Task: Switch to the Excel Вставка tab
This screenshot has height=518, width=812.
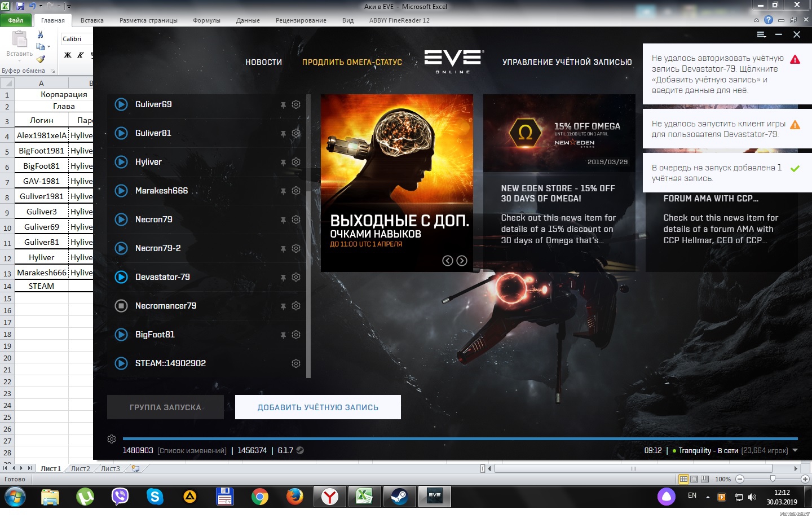Action: (92, 20)
